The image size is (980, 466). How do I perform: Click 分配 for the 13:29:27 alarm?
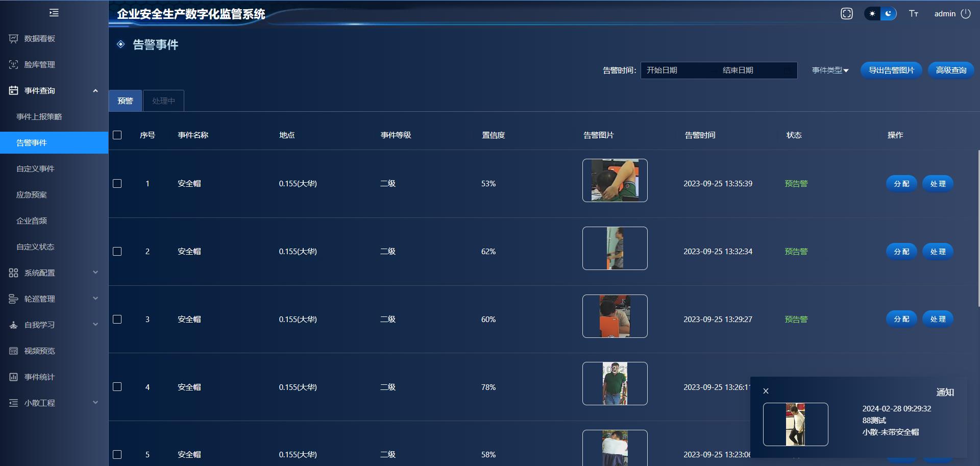coord(901,319)
